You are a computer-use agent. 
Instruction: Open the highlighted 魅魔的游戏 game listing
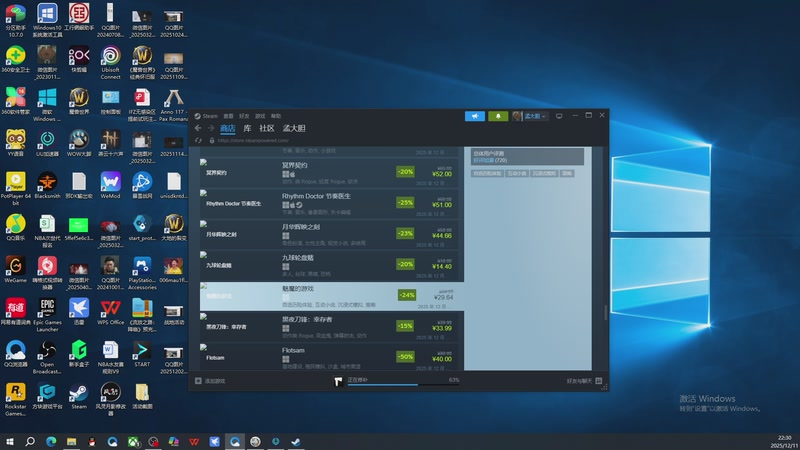[x=330, y=296]
